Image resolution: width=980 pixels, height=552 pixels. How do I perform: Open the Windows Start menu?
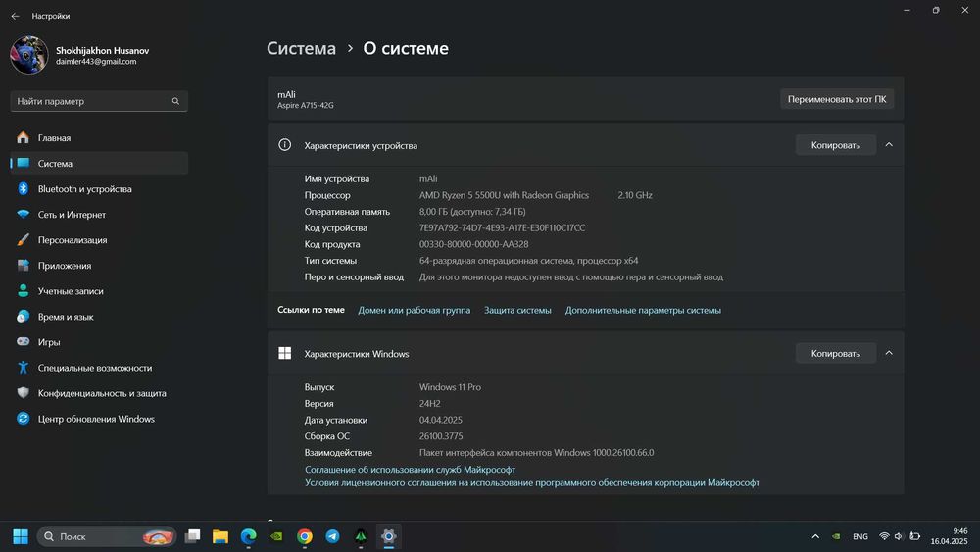pos(21,536)
